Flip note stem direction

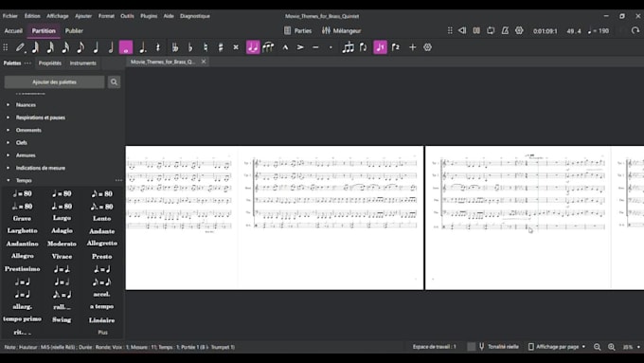click(363, 47)
